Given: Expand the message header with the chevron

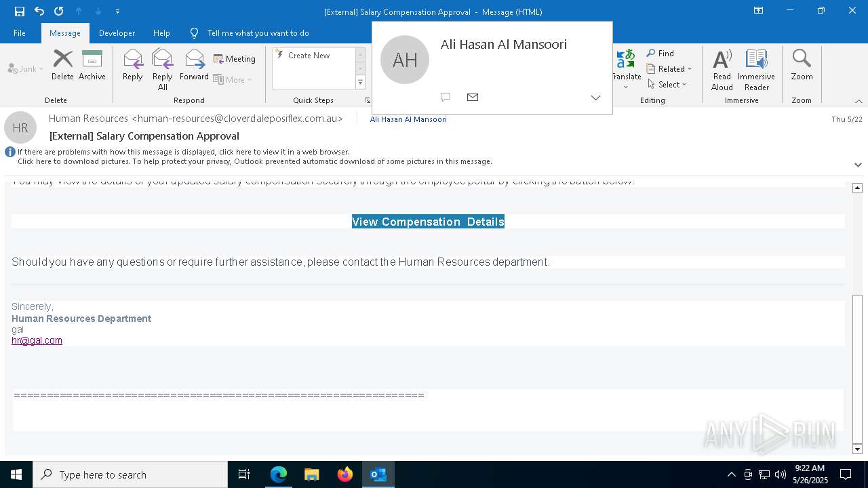Looking at the screenshot, I should point(858,165).
